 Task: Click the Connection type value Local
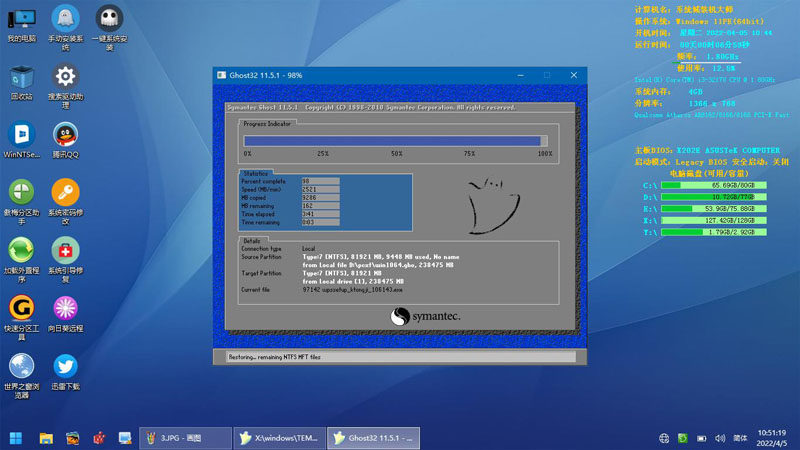(x=309, y=248)
